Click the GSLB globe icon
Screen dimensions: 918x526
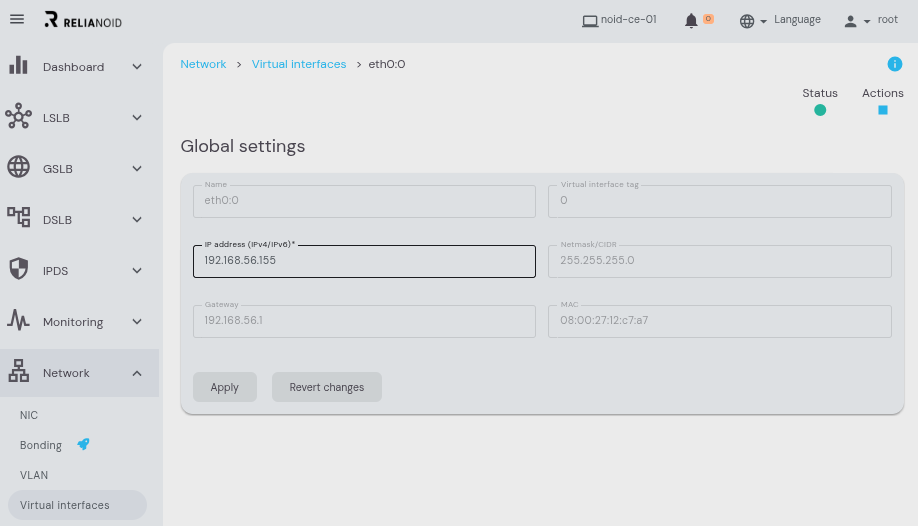[18, 167]
